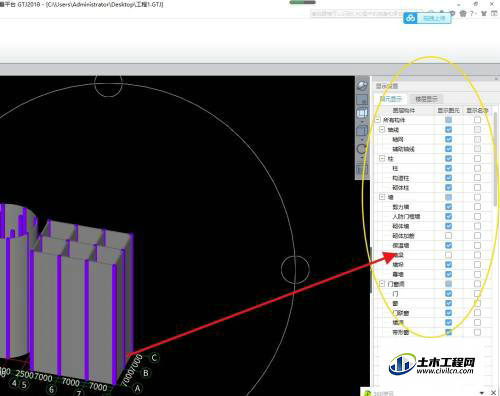
Task: Select the 人防门框墙 tree row
Action: [406, 217]
